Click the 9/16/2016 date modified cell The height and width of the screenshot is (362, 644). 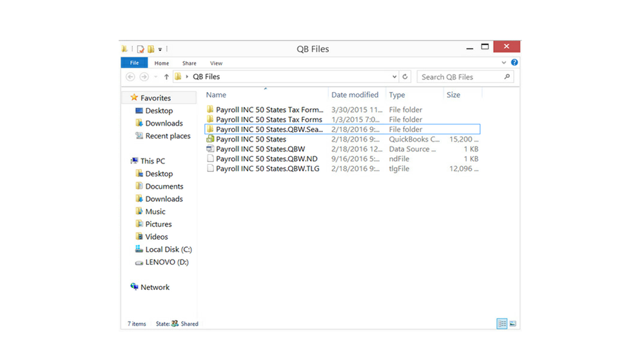coord(356,159)
